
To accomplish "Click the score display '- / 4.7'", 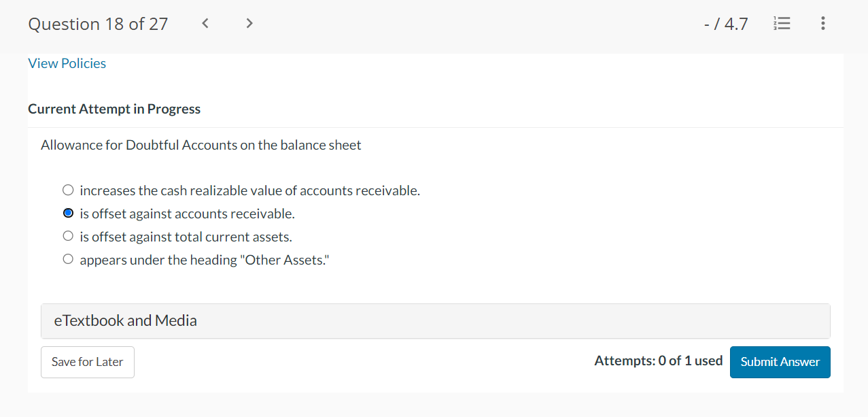I will [x=726, y=24].
